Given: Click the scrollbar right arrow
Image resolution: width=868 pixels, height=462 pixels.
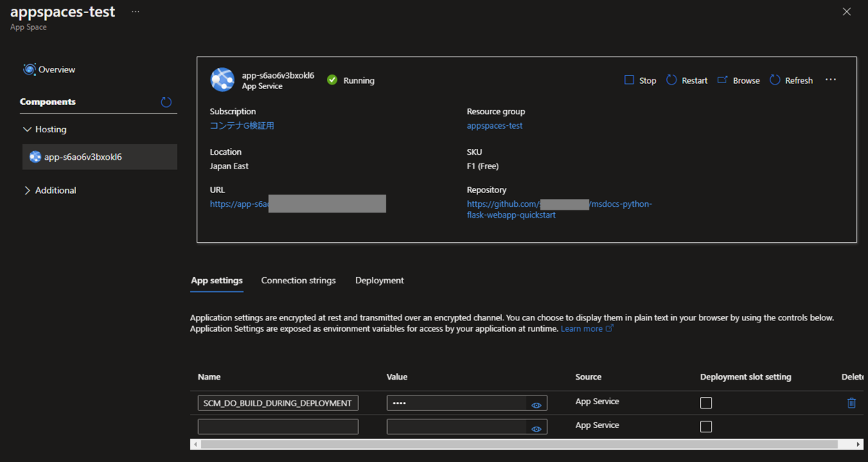Looking at the screenshot, I should click(x=858, y=444).
